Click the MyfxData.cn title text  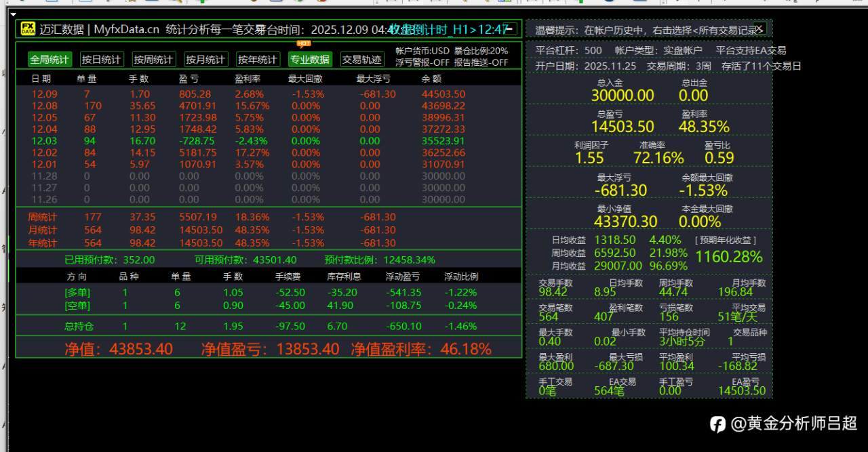[x=127, y=29]
